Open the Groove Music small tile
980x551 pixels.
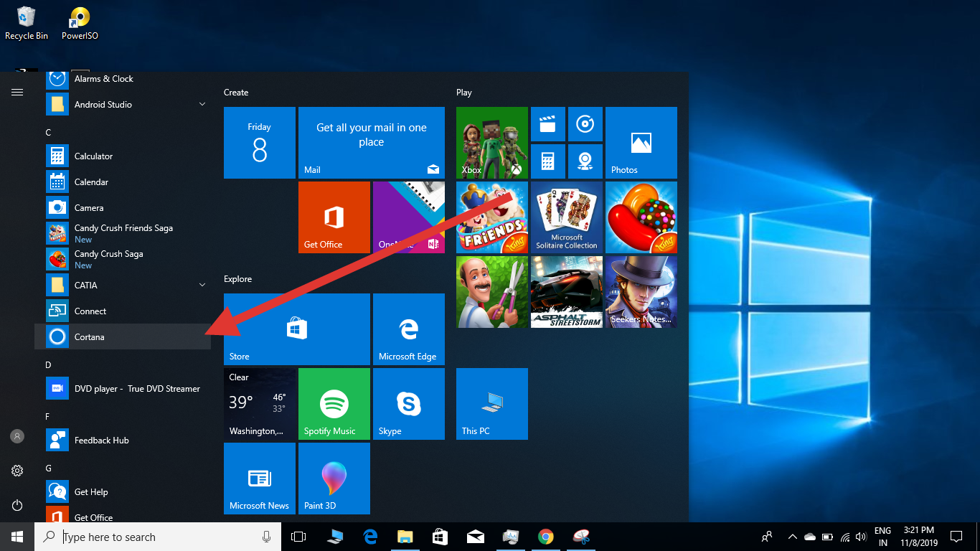[585, 124]
